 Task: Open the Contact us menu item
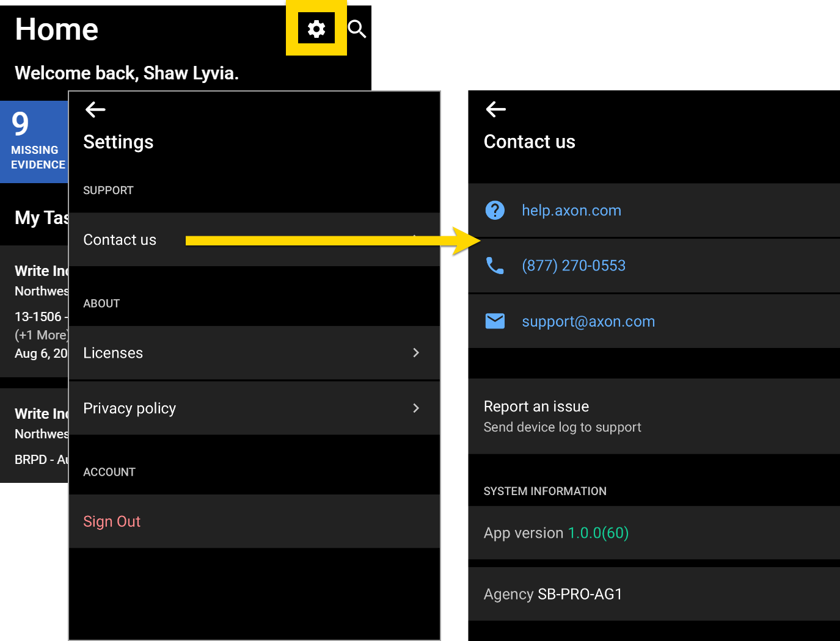pos(120,239)
